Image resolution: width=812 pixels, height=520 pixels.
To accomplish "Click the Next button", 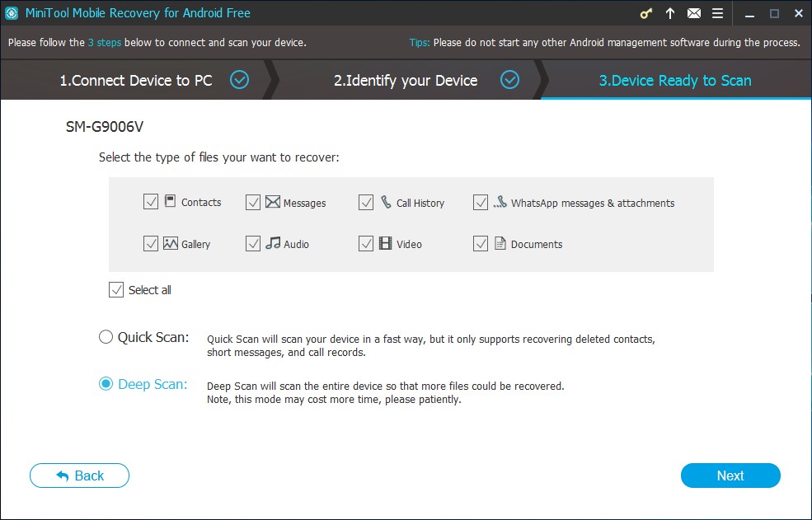I will (730, 475).
